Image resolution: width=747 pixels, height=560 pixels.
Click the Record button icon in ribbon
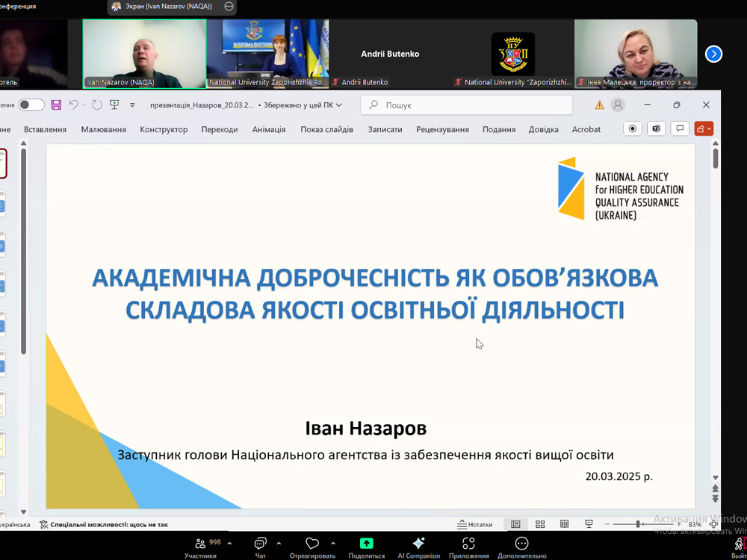(x=633, y=129)
